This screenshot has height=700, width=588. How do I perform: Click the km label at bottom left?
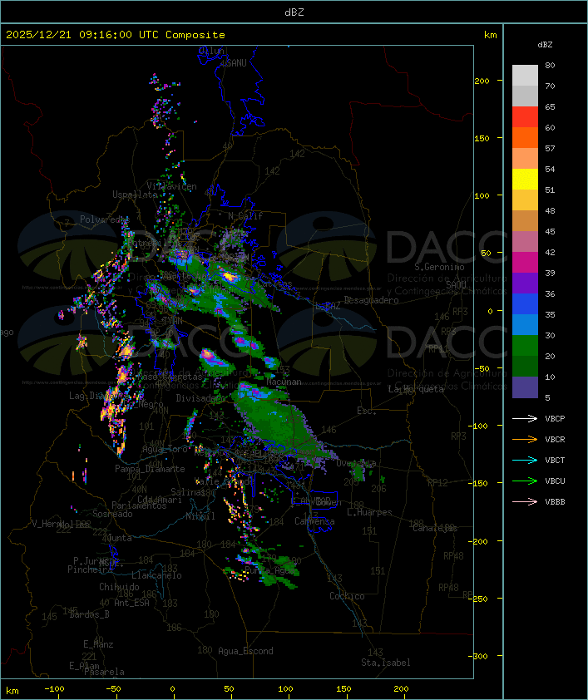click(x=12, y=691)
